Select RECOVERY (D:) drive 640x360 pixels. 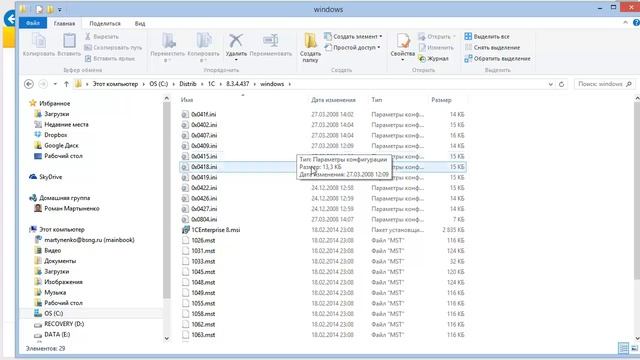point(63,324)
